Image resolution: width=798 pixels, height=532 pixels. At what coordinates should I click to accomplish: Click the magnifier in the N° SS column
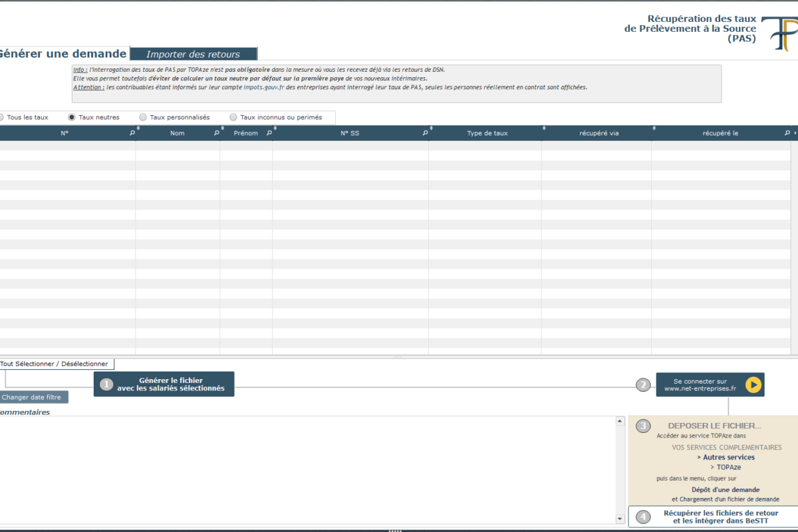click(x=425, y=134)
